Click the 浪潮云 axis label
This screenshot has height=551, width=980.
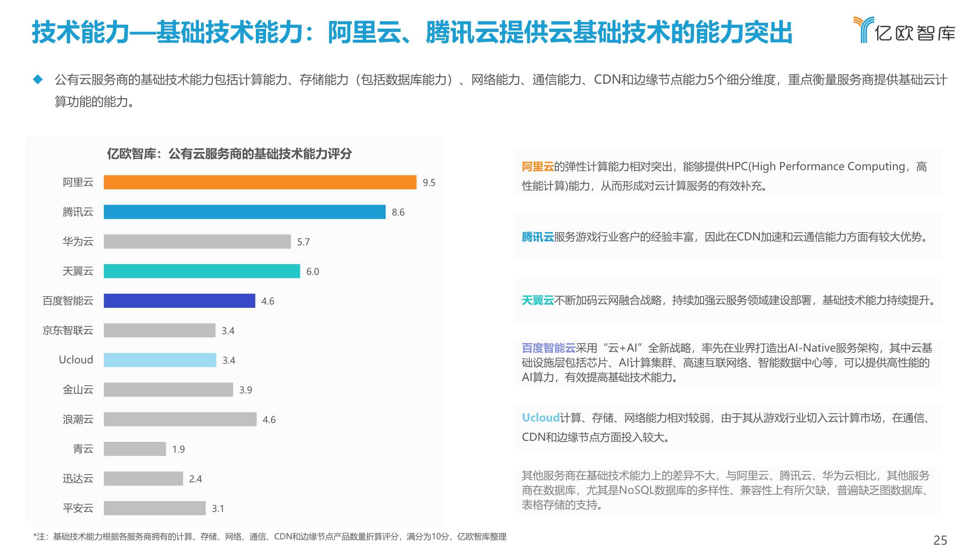click(78, 419)
